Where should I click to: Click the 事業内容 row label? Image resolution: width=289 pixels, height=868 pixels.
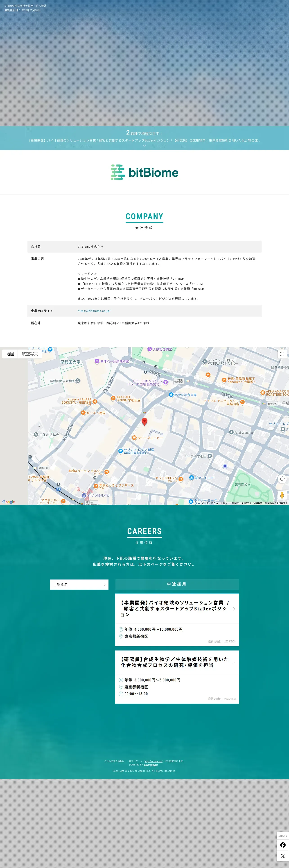coord(37,259)
